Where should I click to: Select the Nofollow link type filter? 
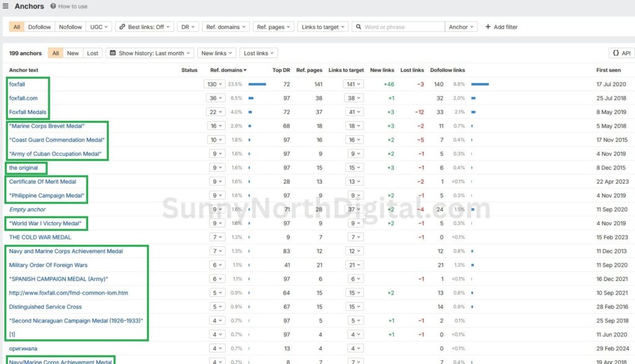pyautogui.click(x=70, y=27)
